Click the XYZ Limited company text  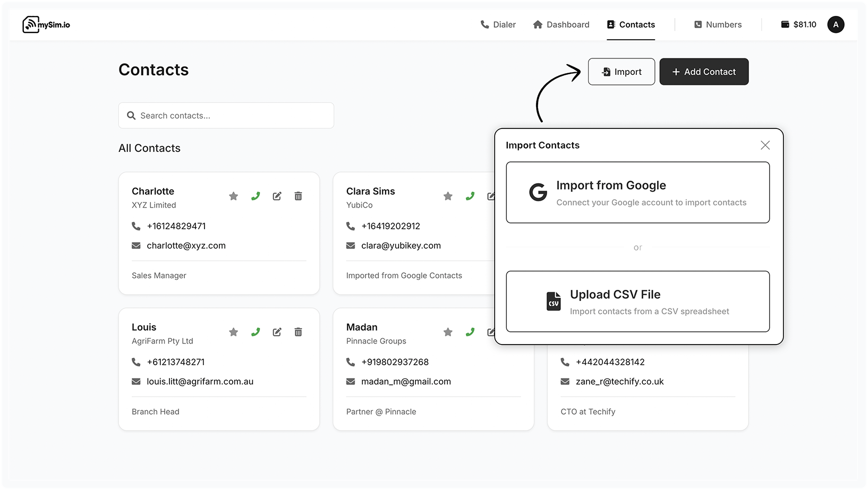[x=154, y=205]
